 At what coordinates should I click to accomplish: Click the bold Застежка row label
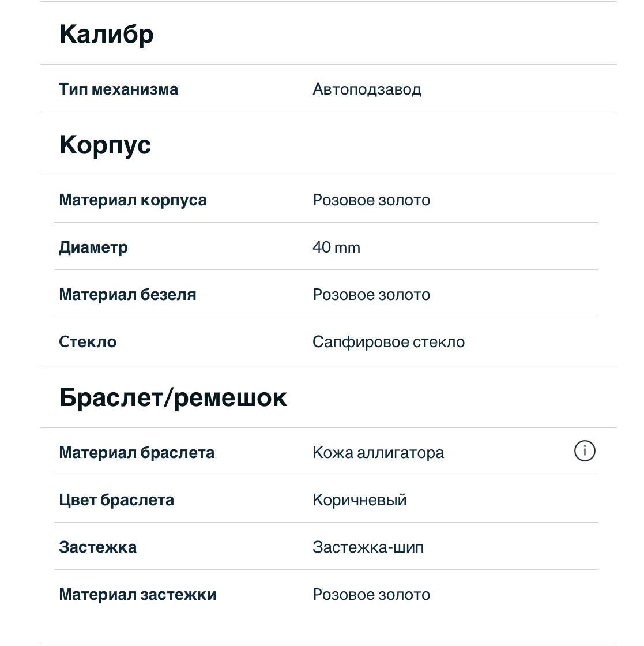point(97,547)
